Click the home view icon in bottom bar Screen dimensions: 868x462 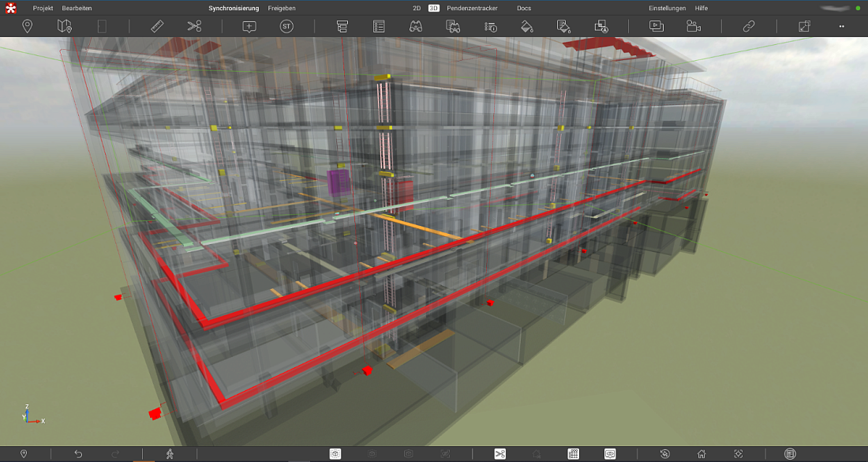[x=701, y=454]
